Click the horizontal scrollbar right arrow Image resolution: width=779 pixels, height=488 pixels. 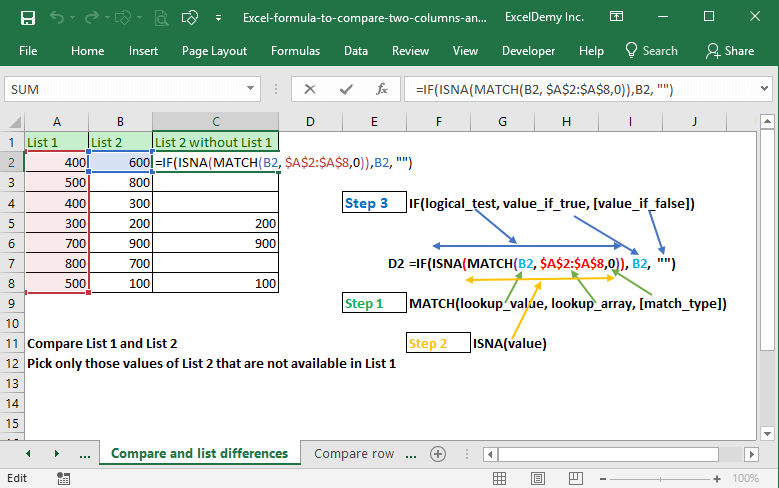coord(751,454)
